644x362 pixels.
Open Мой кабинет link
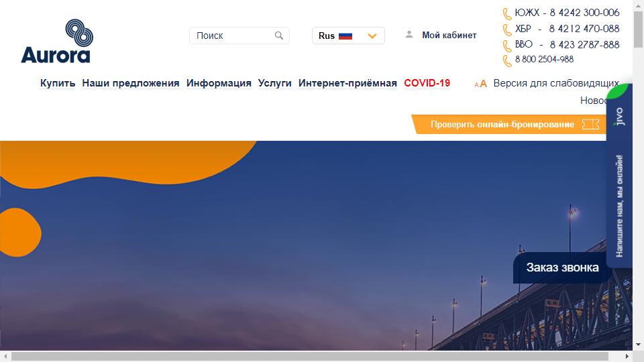449,36
